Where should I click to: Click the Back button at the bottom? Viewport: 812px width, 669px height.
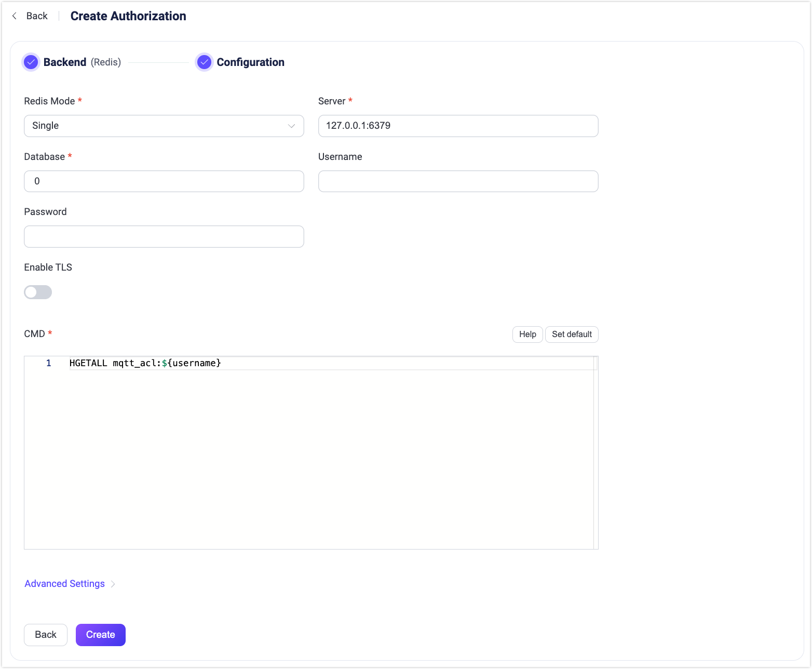coord(45,635)
